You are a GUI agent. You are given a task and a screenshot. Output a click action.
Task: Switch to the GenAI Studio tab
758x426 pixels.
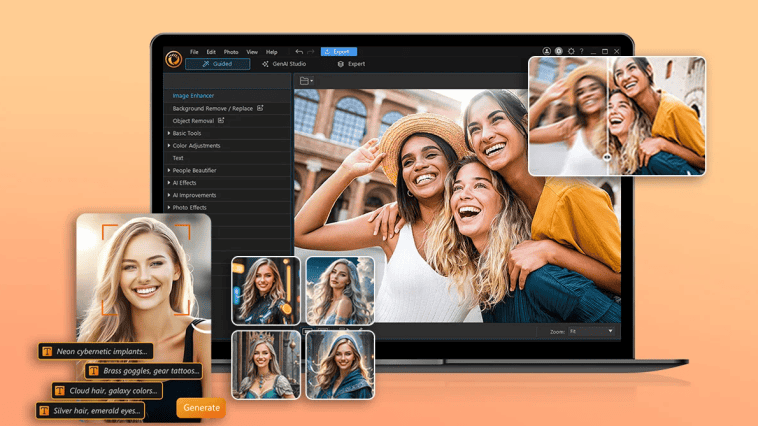[284, 64]
